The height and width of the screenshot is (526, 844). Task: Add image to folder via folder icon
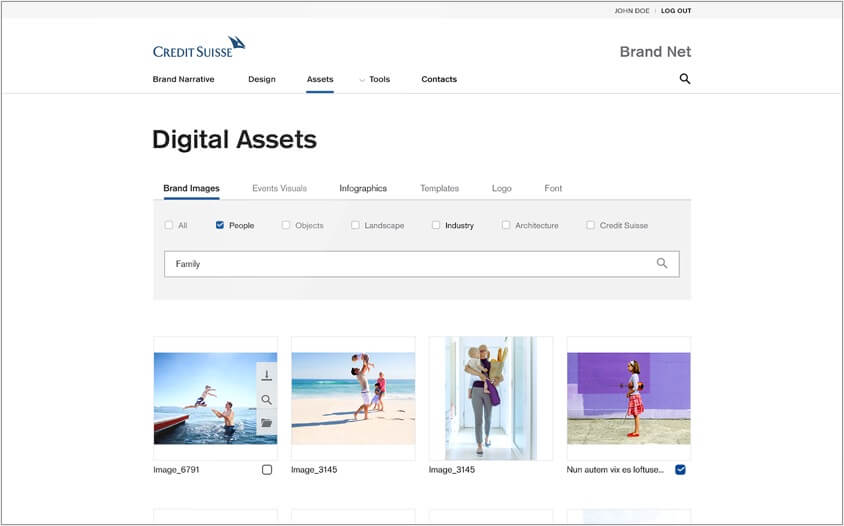pos(266,423)
